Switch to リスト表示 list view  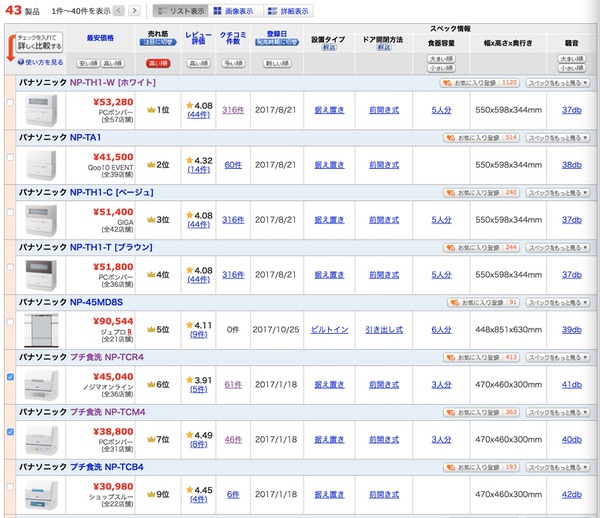181,11
